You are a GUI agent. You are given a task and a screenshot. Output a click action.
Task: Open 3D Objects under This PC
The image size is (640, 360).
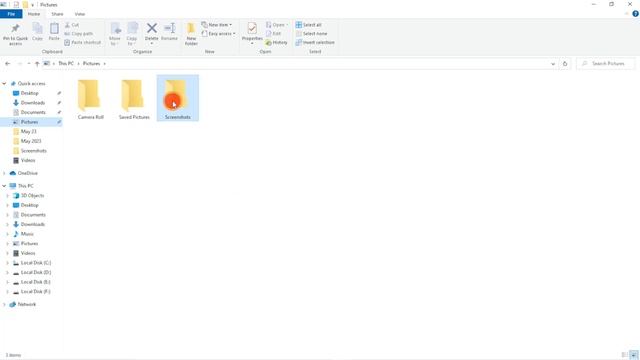coord(31,196)
